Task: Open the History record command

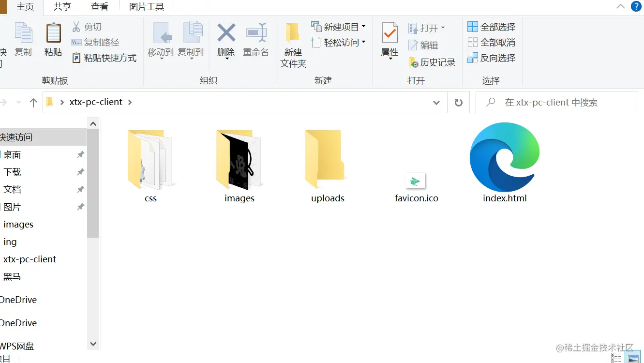Action: click(432, 62)
